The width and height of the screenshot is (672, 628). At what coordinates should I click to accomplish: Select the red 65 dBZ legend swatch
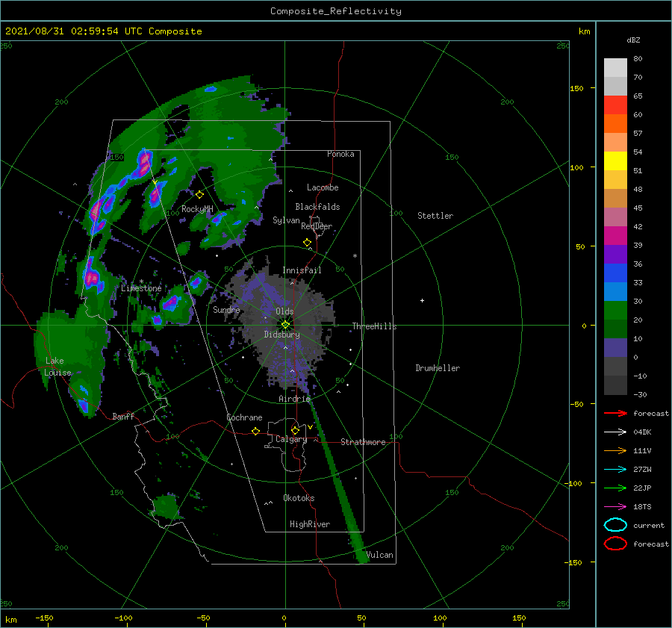tap(615, 105)
